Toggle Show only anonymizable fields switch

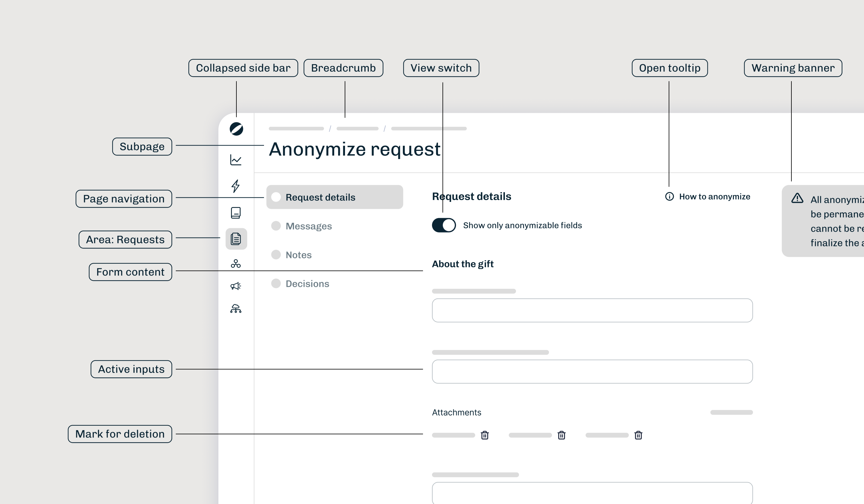click(x=444, y=225)
